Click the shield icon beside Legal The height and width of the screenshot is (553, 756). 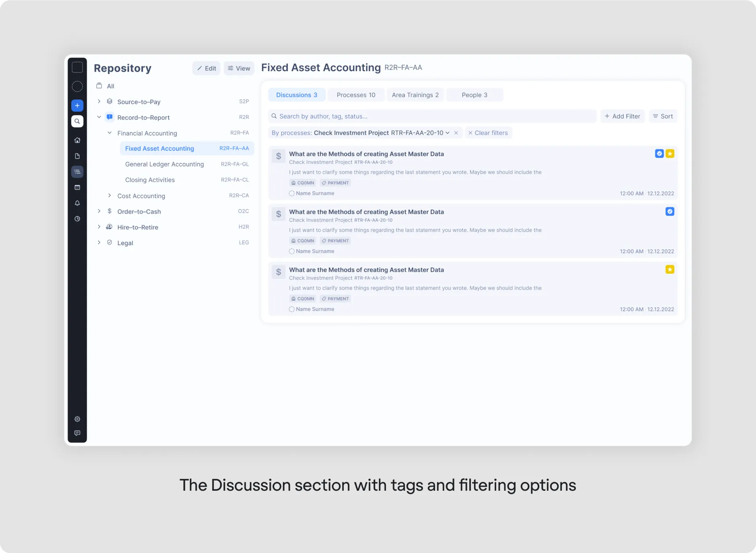[x=109, y=242]
